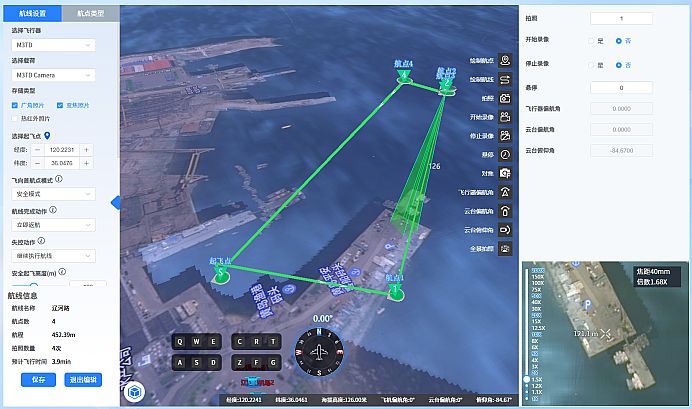Toggle the 广角照片 wide-angle photo checkbox

click(15, 105)
